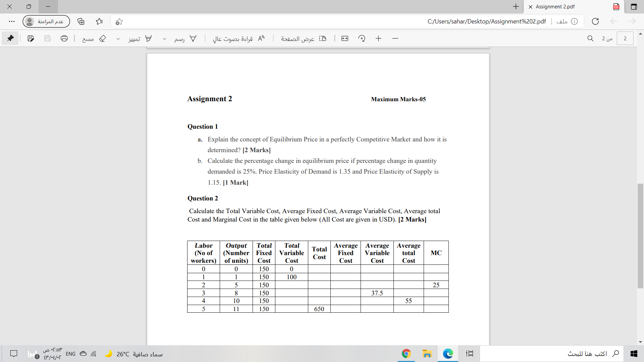This screenshot has width=644, height=362.
Task: Click the Save As icon
Action: [x=31, y=38]
